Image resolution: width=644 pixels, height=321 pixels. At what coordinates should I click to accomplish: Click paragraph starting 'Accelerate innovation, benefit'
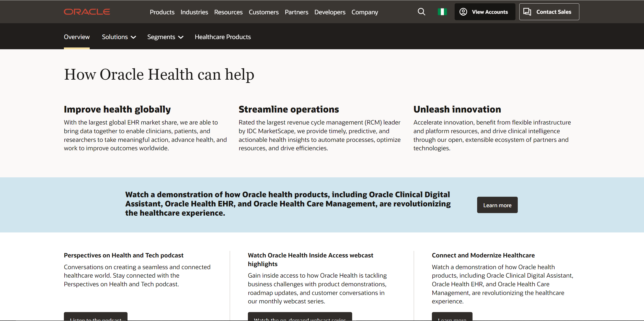coord(492,135)
